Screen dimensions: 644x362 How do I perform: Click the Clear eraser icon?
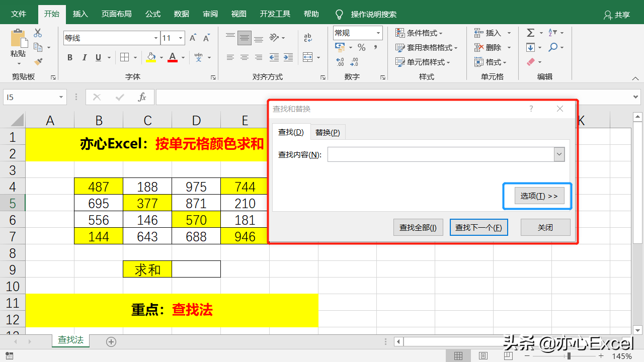[530, 62]
